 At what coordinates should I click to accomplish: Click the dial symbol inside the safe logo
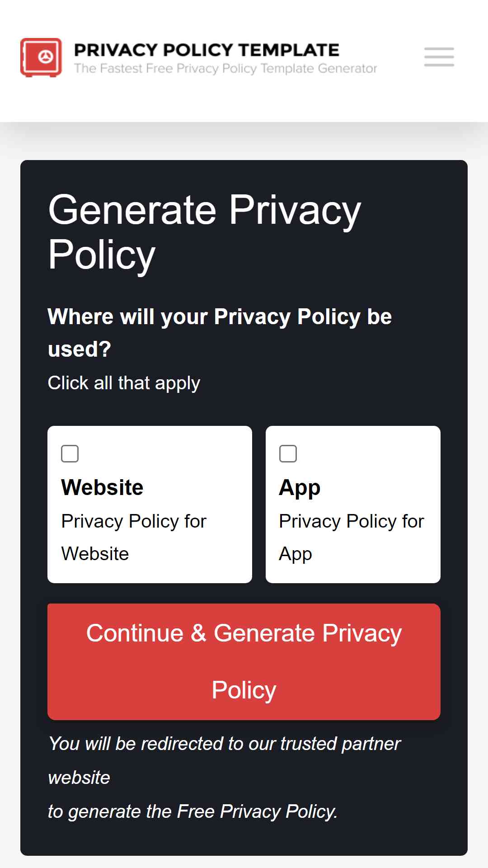coord(45,57)
